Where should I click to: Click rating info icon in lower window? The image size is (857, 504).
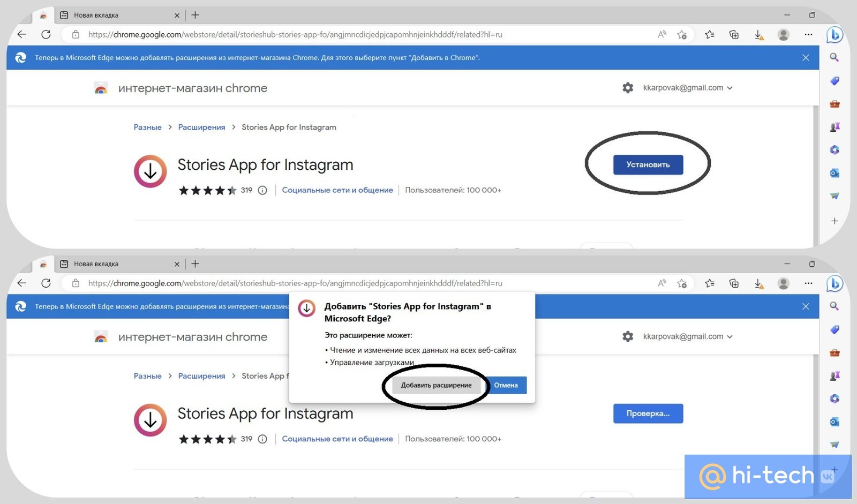pos(262,439)
